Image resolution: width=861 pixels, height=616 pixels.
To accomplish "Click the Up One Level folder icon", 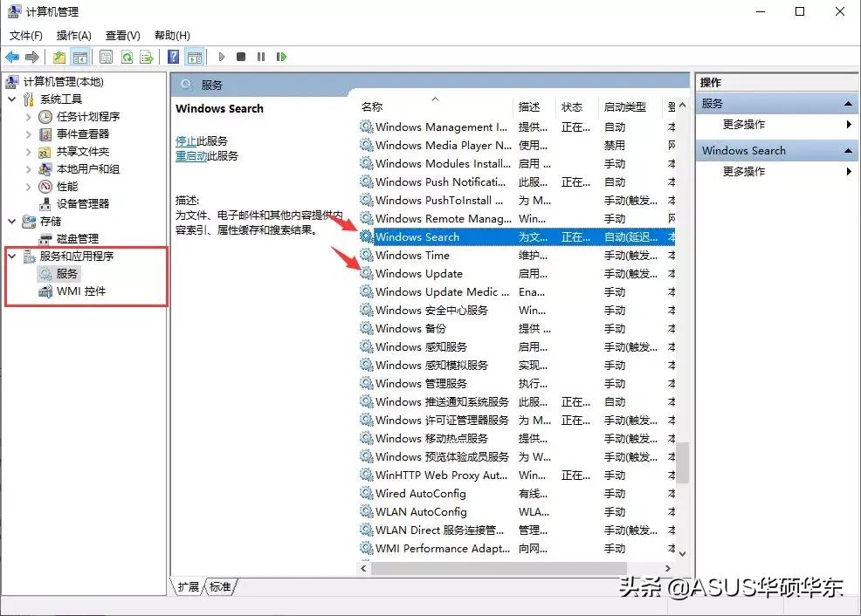I will pos(59,58).
